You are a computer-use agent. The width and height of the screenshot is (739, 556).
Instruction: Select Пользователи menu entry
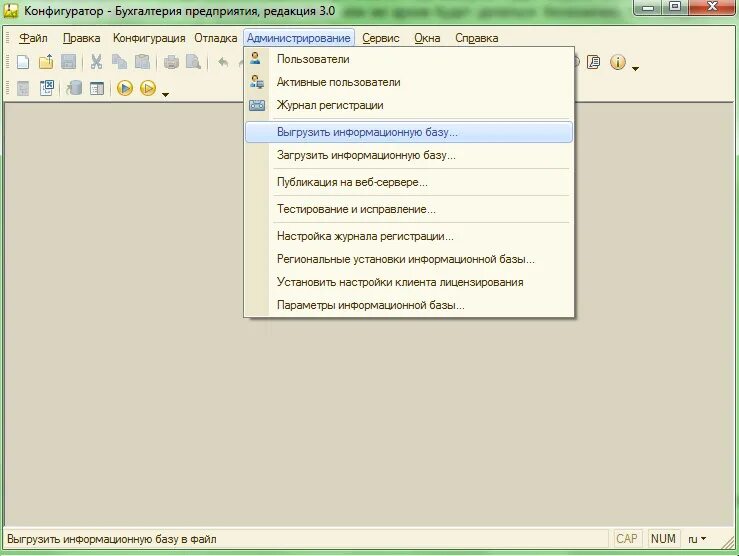409,59
